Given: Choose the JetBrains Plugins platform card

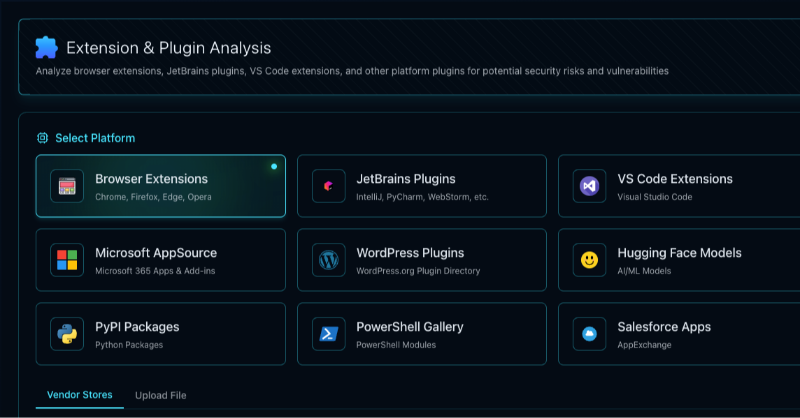Looking at the screenshot, I should pos(422,186).
